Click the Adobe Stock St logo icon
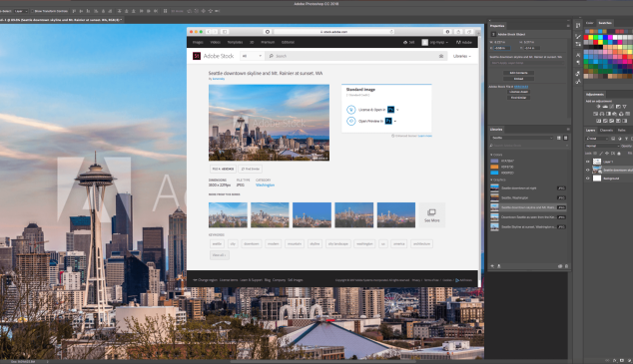The image size is (633, 364). [197, 56]
